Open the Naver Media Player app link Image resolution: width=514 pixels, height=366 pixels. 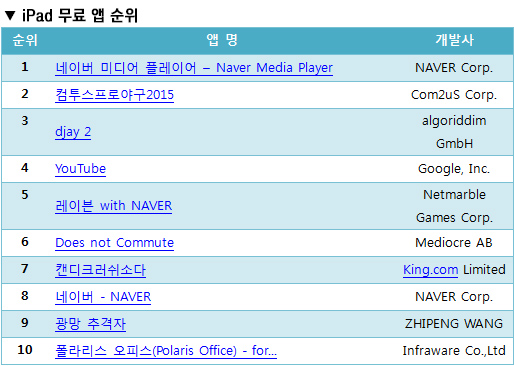coord(194,68)
